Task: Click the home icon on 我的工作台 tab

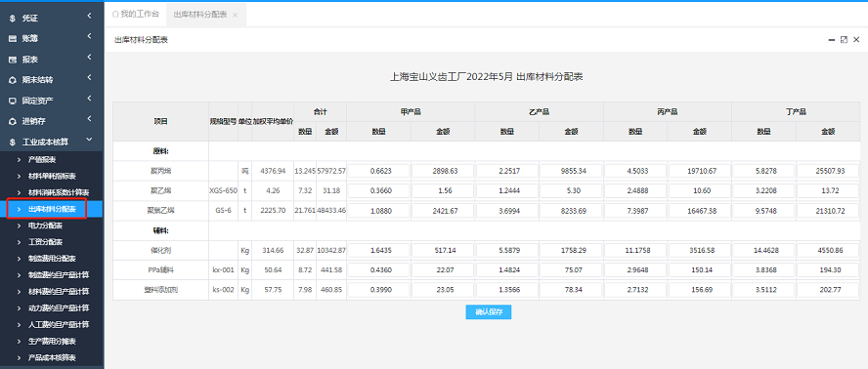Action: tap(115, 15)
